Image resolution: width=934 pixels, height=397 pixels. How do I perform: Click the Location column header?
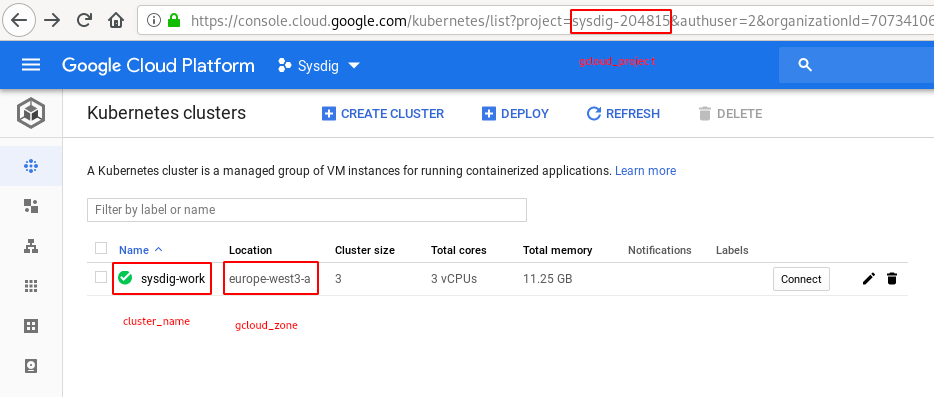tap(250, 250)
